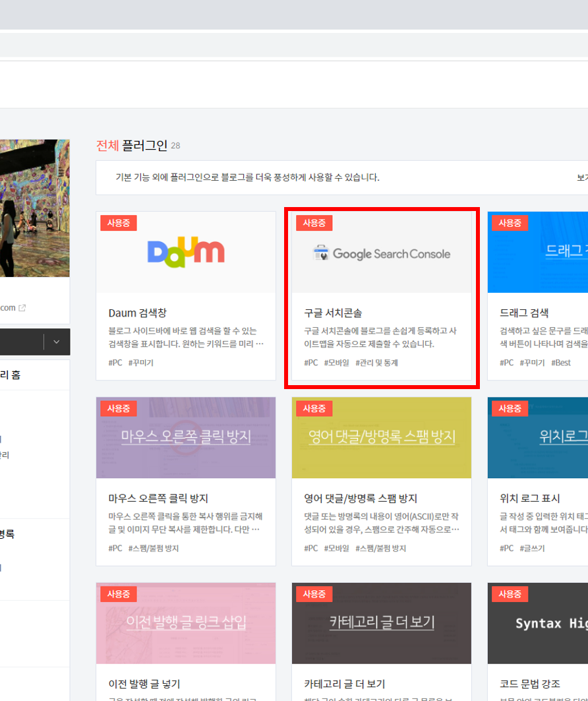Click 사용중 badge on 영어 댓글 스팸 방지

coord(314,409)
